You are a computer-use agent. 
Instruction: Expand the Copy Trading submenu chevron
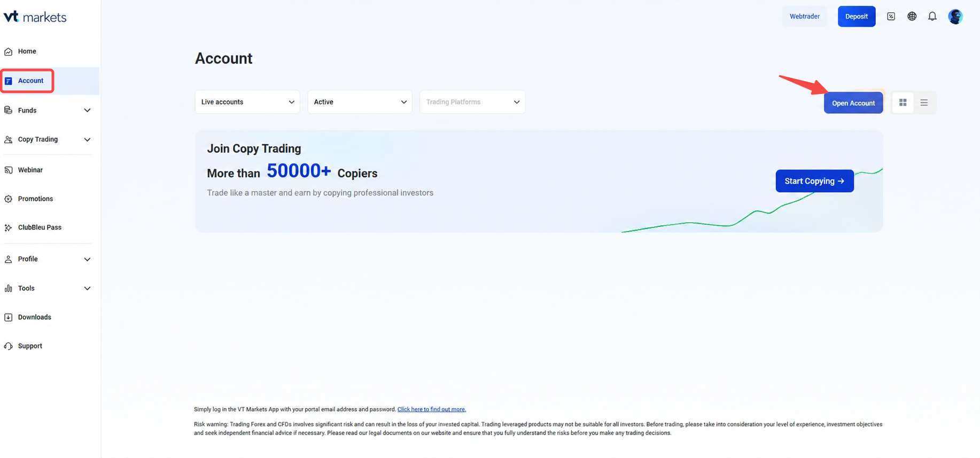87,140
